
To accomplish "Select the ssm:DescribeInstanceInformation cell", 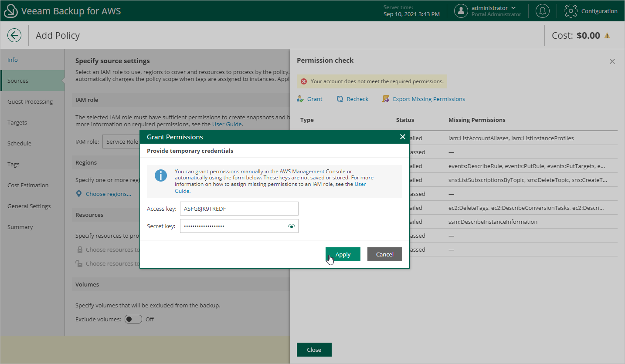I will (x=493, y=222).
